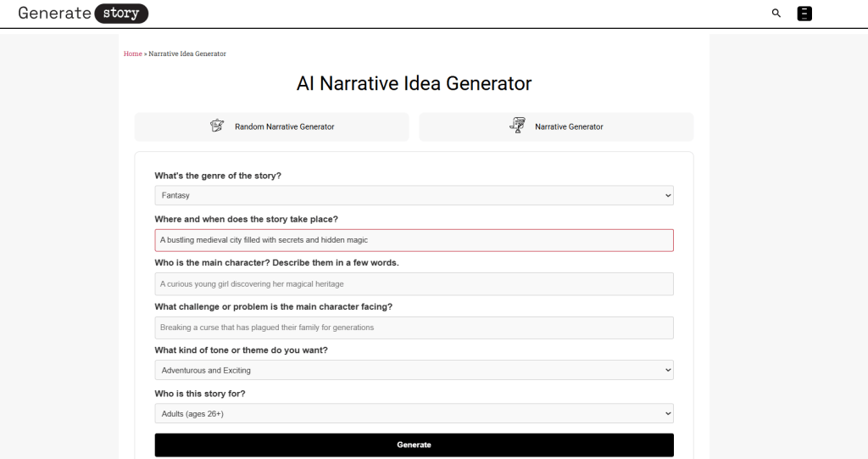Select the challenge or problem input field

pos(414,327)
